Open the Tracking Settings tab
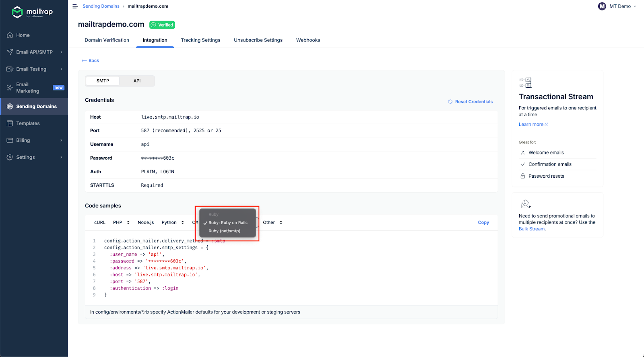 click(200, 40)
